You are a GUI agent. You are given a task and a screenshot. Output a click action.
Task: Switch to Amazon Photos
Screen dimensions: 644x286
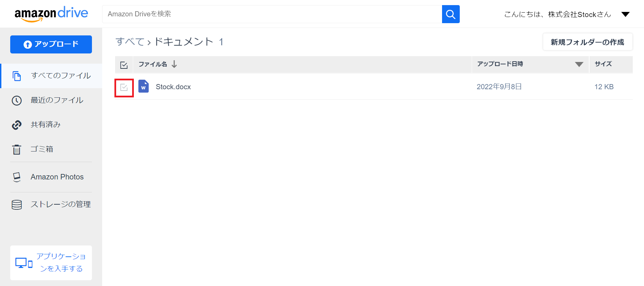57,177
